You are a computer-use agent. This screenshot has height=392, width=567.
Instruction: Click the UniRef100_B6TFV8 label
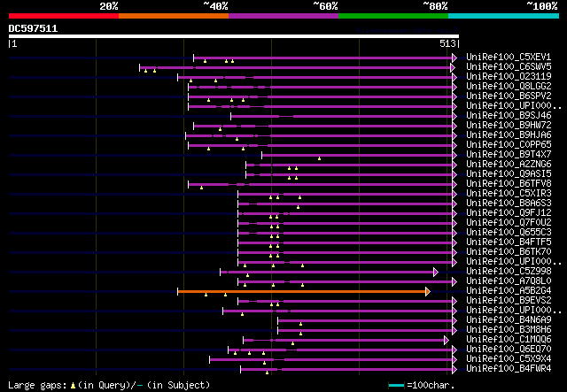click(x=509, y=184)
